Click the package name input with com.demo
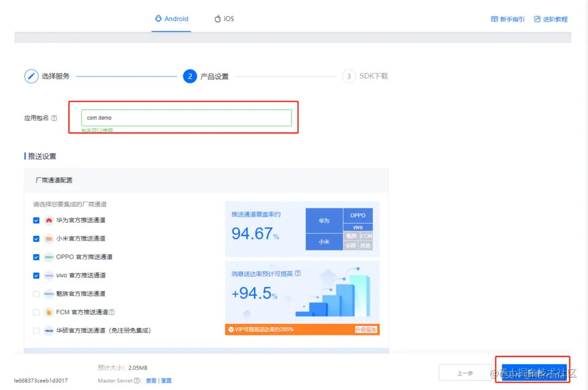This screenshot has width=588, height=390. (x=186, y=118)
